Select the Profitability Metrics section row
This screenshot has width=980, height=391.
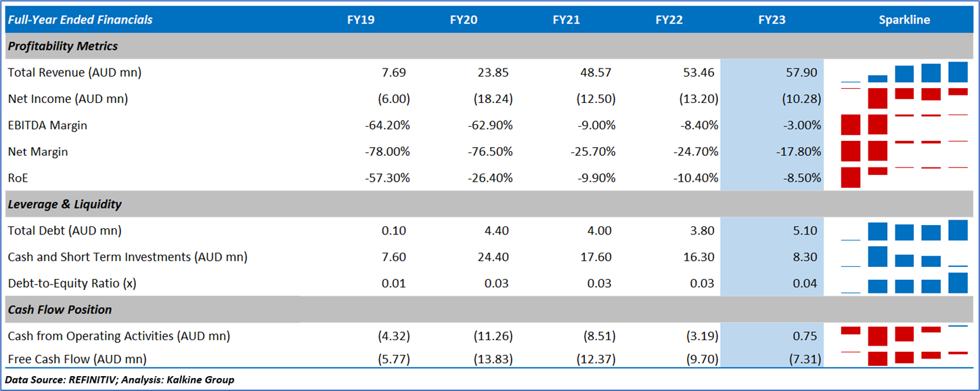(63, 46)
